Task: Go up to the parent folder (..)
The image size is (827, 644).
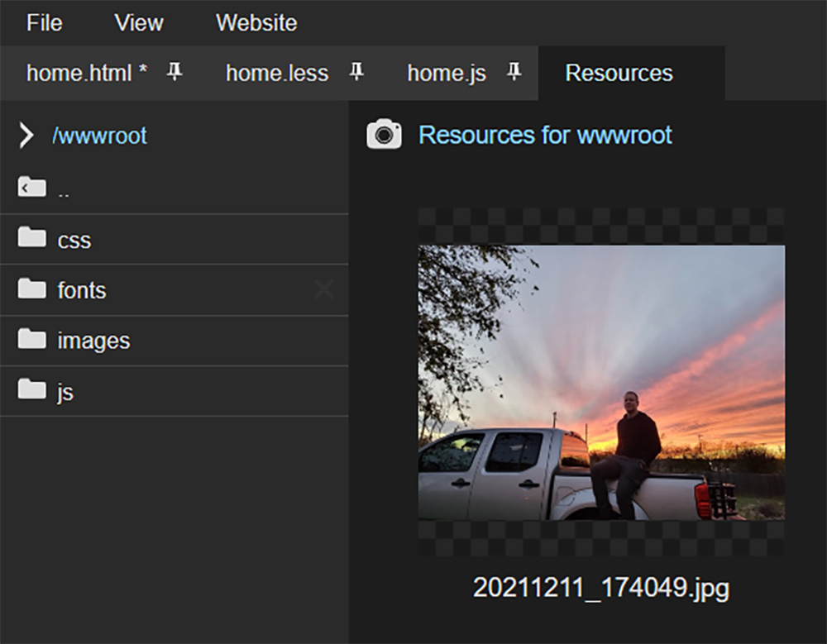Action: click(64, 189)
